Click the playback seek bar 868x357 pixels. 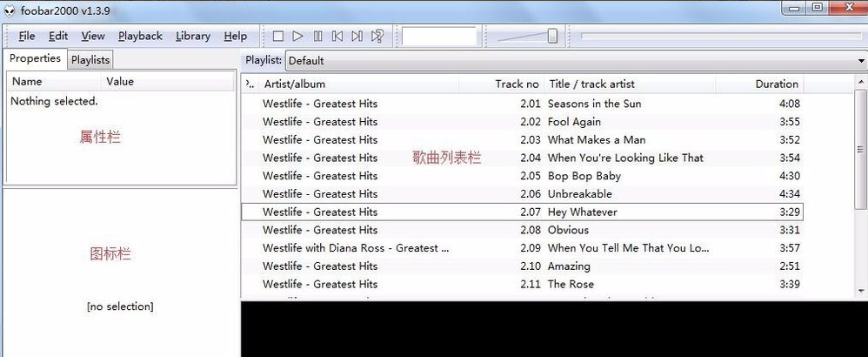point(721,36)
